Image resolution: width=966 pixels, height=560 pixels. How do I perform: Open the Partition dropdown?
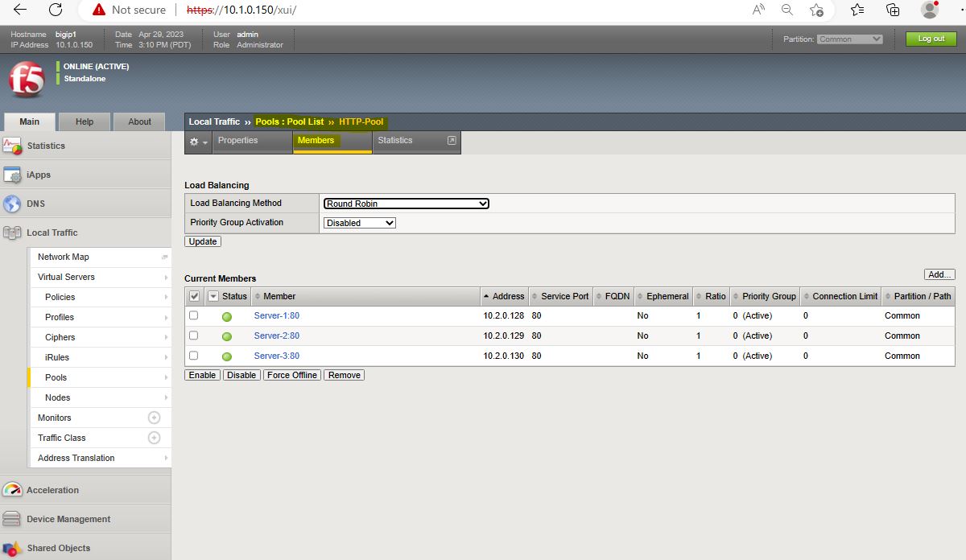click(850, 39)
